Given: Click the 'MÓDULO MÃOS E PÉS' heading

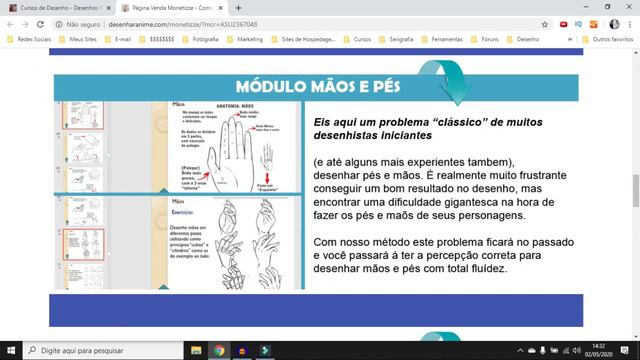Looking at the screenshot, I should (318, 87).
